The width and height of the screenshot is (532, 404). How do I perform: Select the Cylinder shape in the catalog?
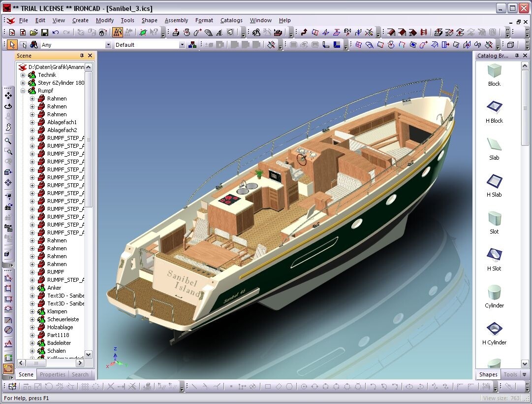click(494, 296)
